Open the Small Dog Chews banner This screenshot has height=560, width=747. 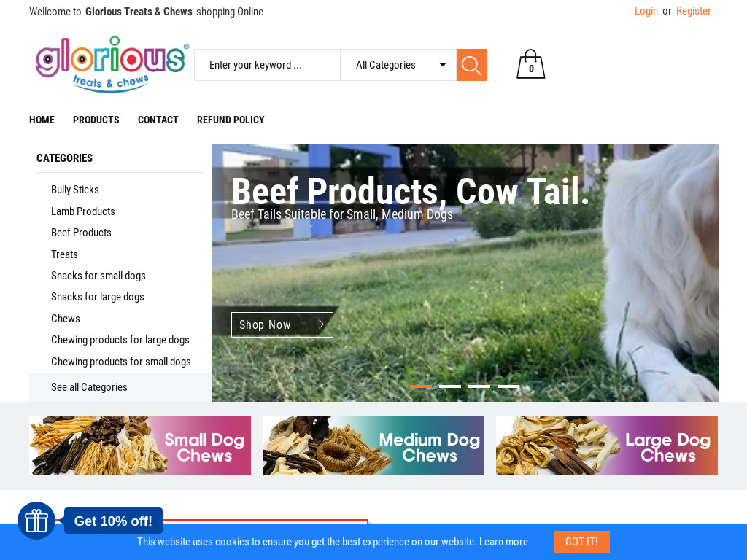pos(140,446)
